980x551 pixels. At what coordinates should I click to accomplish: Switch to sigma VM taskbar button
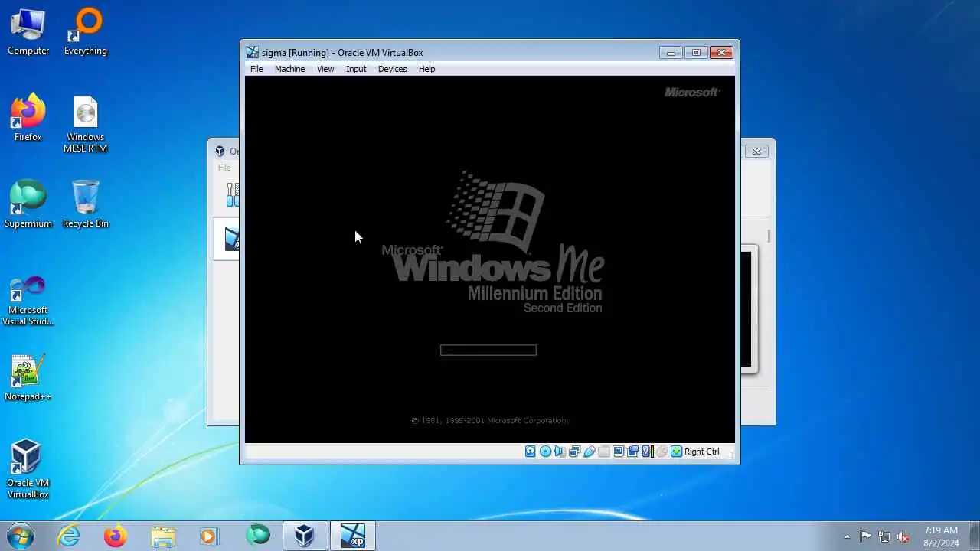coord(353,536)
